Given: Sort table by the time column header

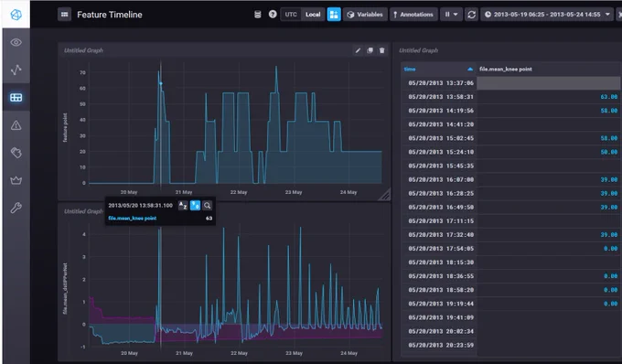Looking at the screenshot, I should [x=438, y=69].
